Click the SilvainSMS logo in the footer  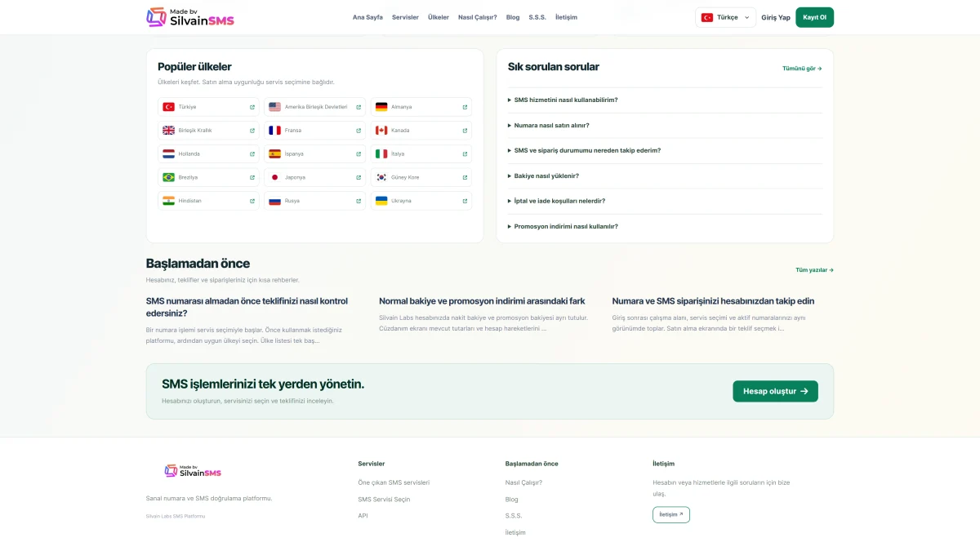tap(193, 471)
